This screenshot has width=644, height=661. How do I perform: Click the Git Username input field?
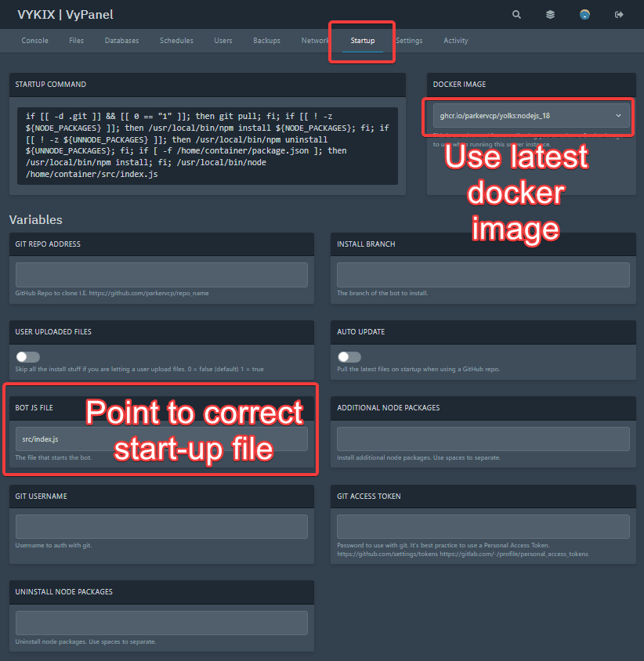161,526
